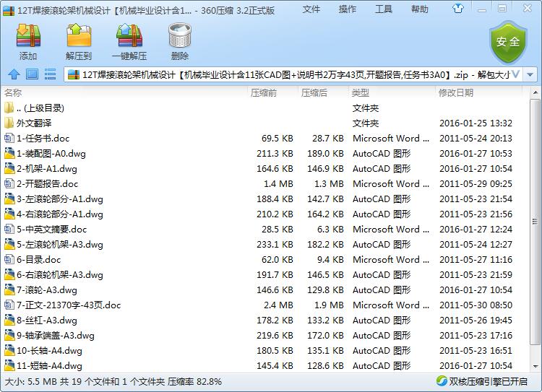542x392 pixels.
Task: Click the 2.4 MB size cell
Action: click(279, 305)
